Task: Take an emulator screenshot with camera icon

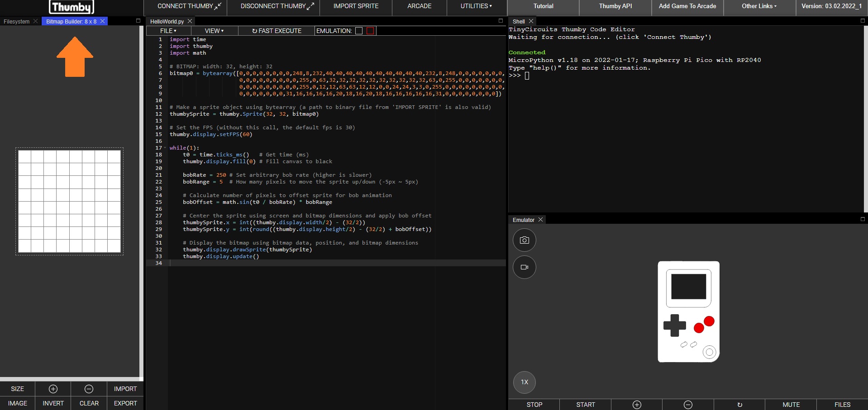Action: (x=524, y=240)
